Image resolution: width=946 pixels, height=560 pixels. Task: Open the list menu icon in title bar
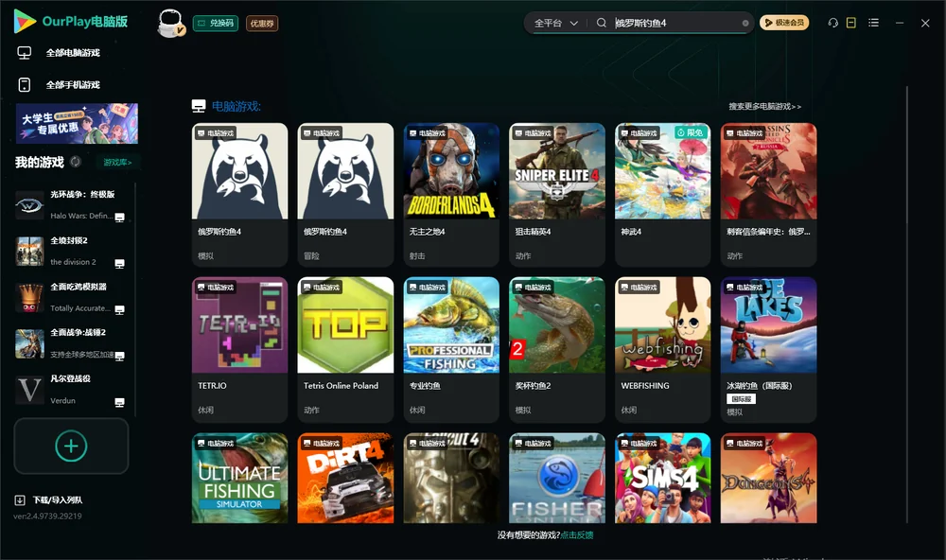click(x=873, y=23)
